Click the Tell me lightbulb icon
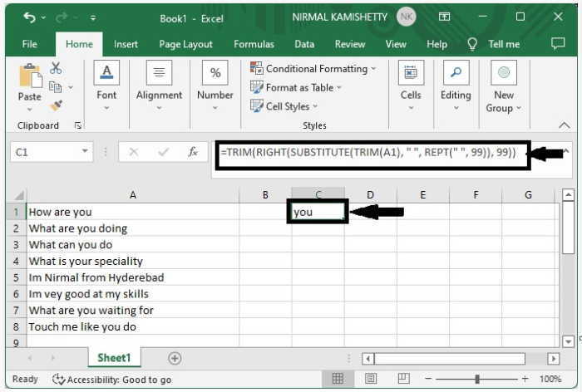Image resolution: width=582 pixels, height=392 pixels. pyautogui.click(x=473, y=44)
